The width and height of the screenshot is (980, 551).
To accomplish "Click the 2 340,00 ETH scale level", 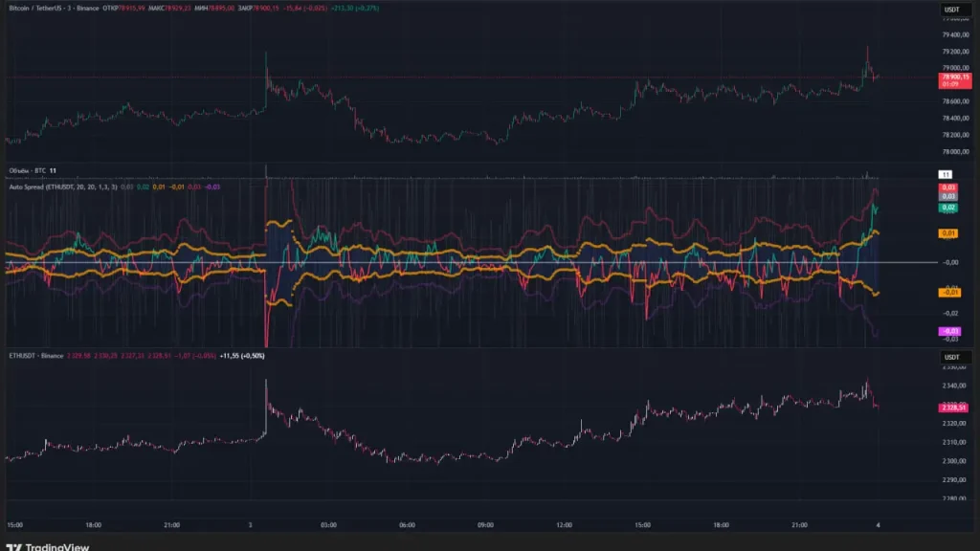I will point(954,386).
